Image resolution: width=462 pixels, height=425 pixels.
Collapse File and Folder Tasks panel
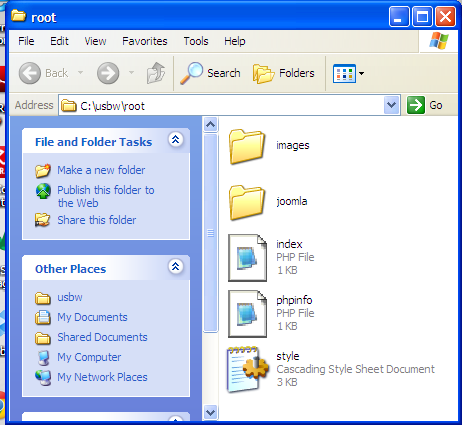(x=176, y=140)
